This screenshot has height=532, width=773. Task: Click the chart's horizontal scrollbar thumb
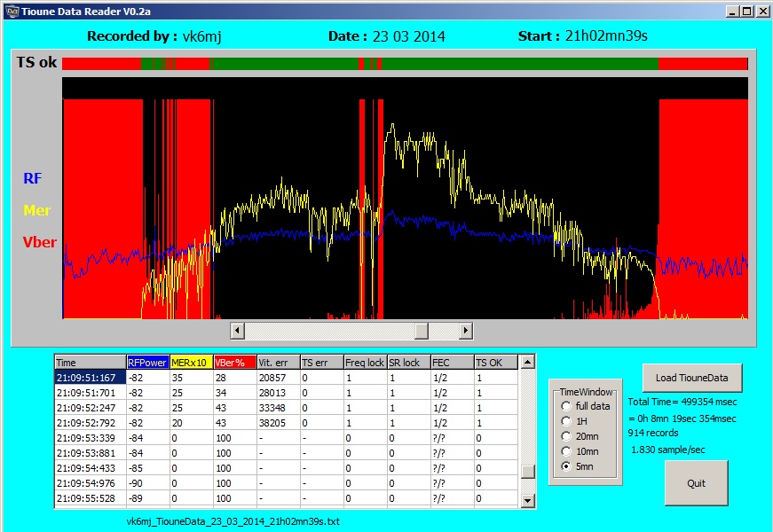click(422, 331)
